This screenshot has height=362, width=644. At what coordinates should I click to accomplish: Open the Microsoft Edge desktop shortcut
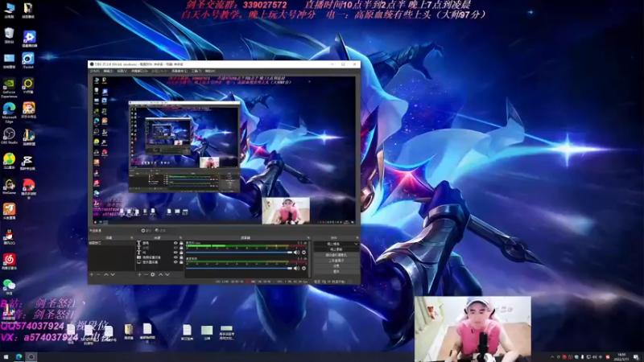[x=9, y=112]
